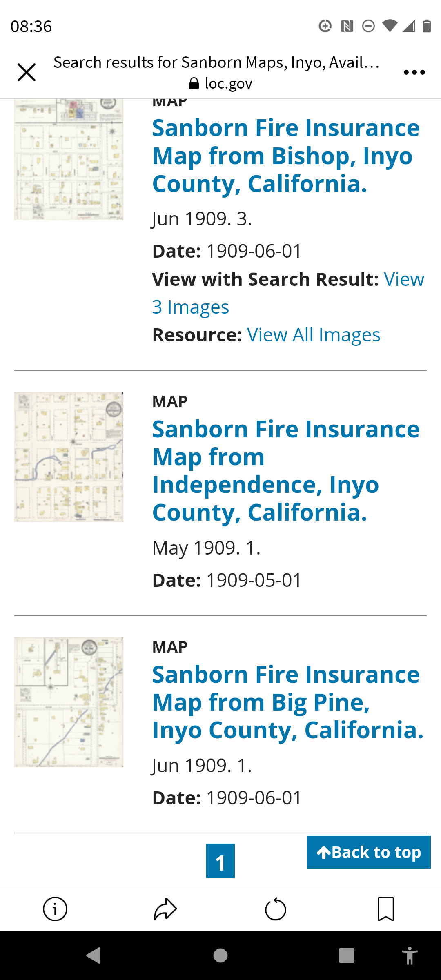Tap the page info icon
Image resolution: width=441 pixels, height=980 pixels.
(x=55, y=909)
